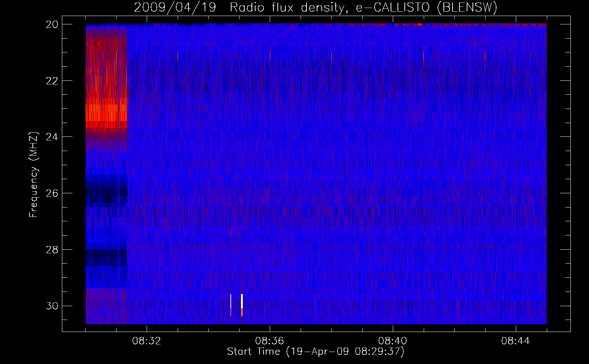The height and width of the screenshot is (364, 589).
Task: Click the 'Frequency (MHZ)' axis label
Action: 33,175
